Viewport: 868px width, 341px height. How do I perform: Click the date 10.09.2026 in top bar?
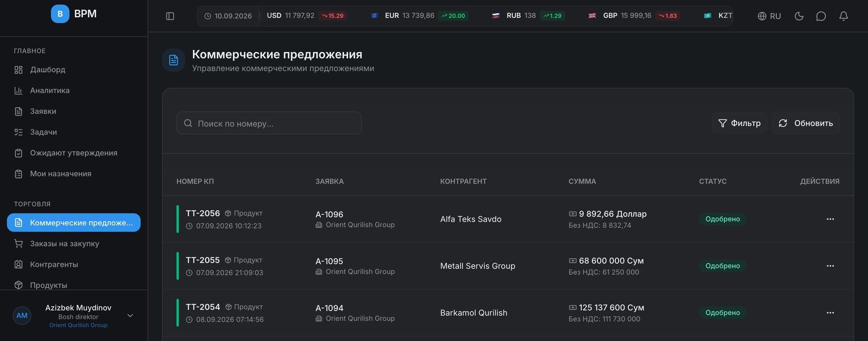[x=228, y=16]
